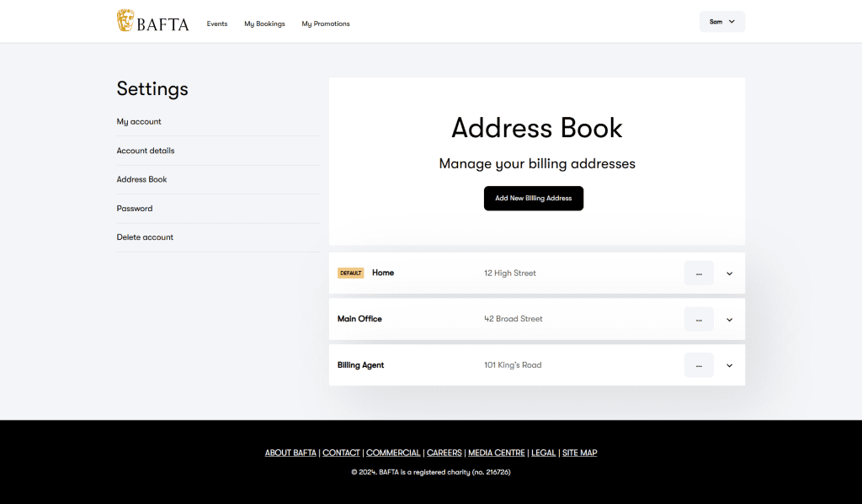Open My Promotions in top navigation
This screenshot has height=504, width=862.
click(x=326, y=24)
